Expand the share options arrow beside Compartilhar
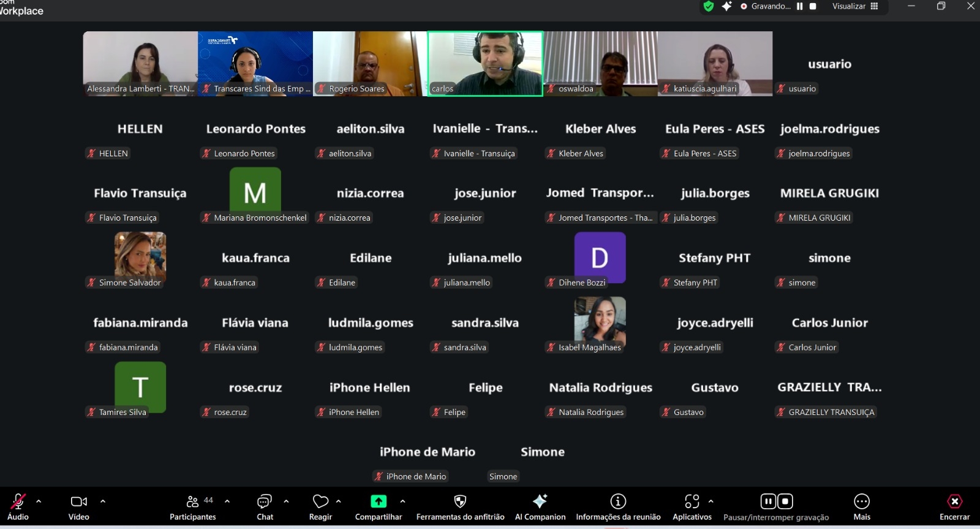This screenshot has height=529, width=980. [x=402, y=501]
